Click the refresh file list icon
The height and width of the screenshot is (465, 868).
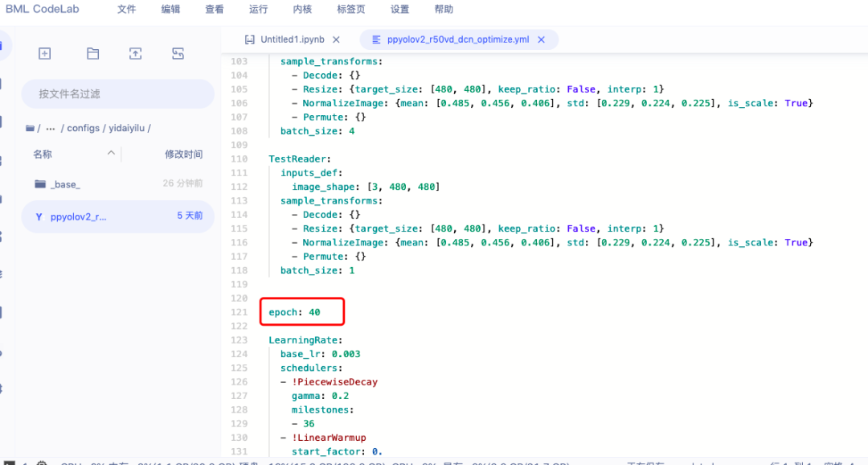point(178,54)
